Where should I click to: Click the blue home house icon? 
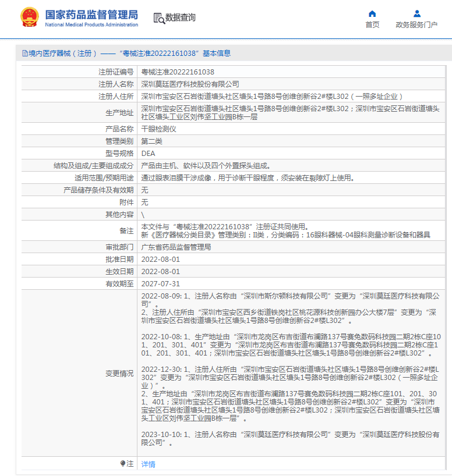[372, 13]
